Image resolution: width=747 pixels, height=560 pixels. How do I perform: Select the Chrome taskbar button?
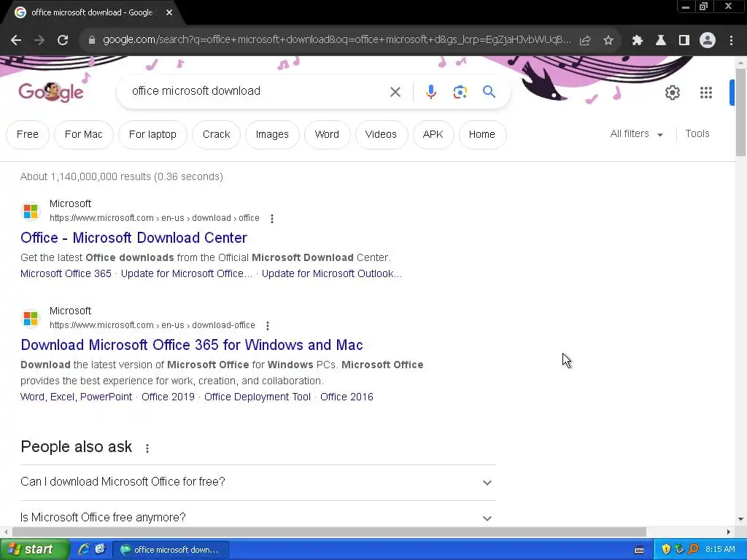tap(171, 550)
